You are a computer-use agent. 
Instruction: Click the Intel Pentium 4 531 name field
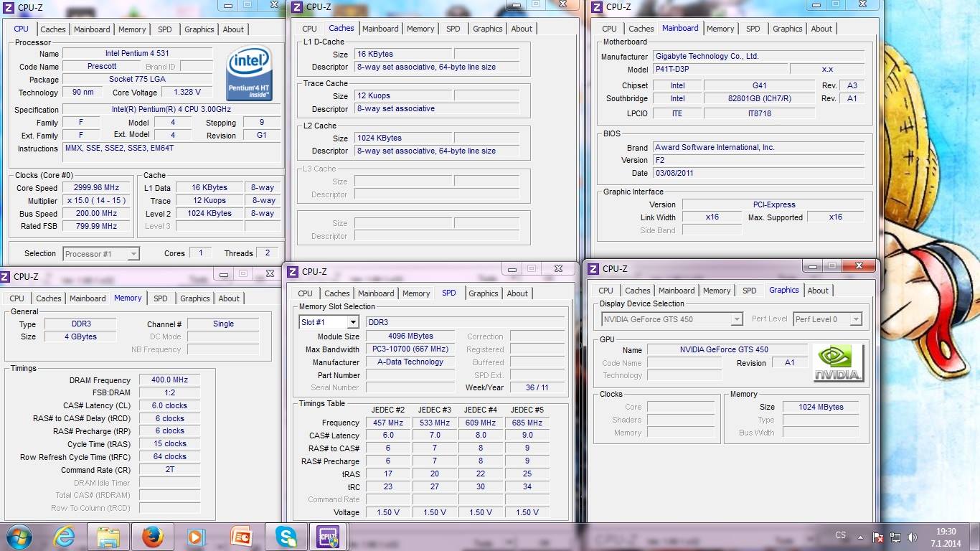[138, 54]
